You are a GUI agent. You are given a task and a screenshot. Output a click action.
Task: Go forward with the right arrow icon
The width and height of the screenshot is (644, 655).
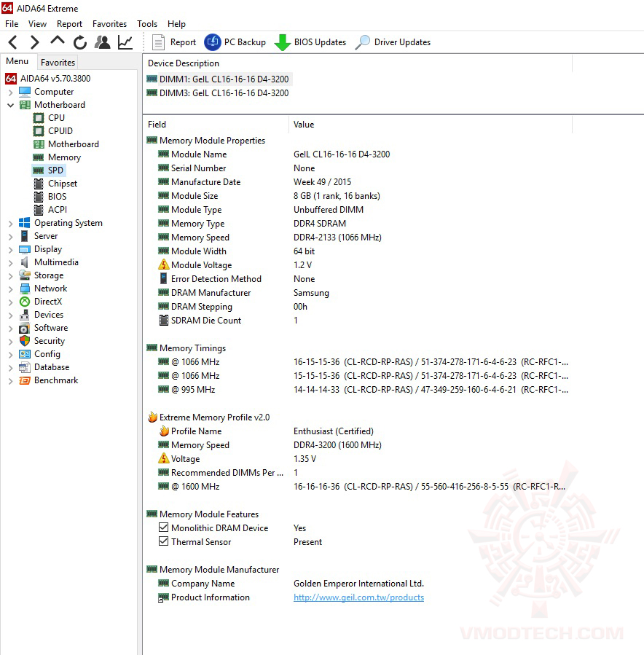[35, 42]
